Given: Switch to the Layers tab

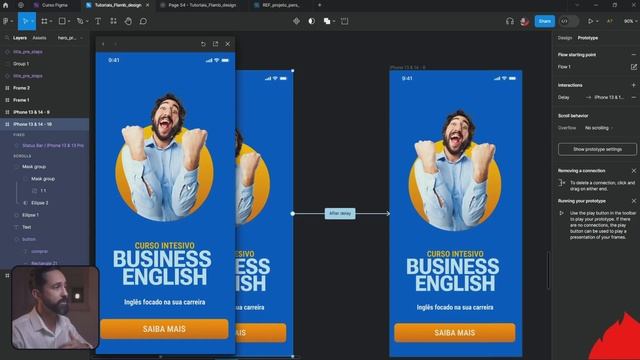Looking at the screenshot, I should pyautogui.click(x=20, y=38).
